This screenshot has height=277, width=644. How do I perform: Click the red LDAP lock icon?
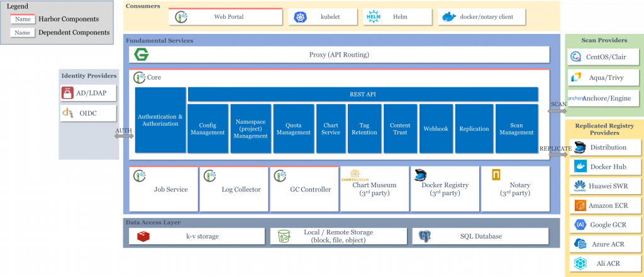[x=67, y=93]
